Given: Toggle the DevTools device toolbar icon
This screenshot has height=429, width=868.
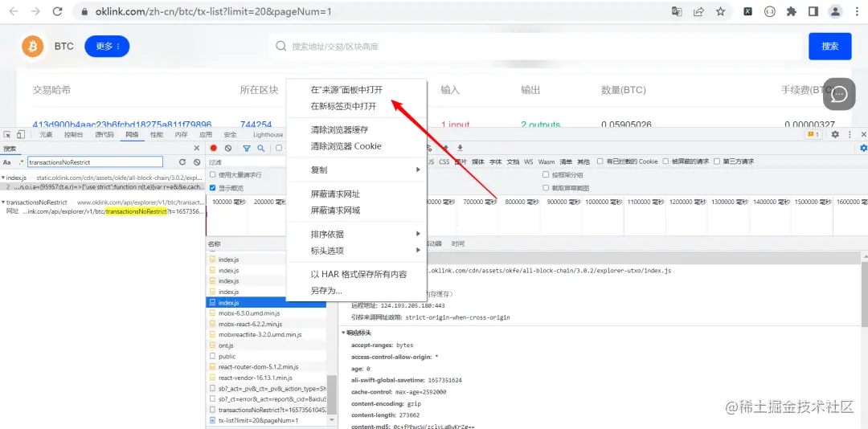Looking at the screenshot, I should (x=20, y=134).
